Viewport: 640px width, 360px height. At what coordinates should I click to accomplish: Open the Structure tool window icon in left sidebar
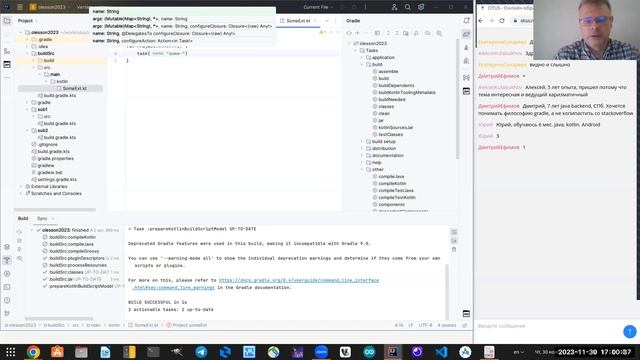7,51
